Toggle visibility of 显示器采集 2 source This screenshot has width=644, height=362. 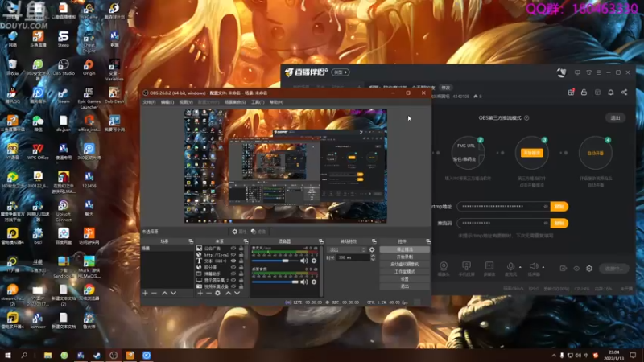coord(233,280)
